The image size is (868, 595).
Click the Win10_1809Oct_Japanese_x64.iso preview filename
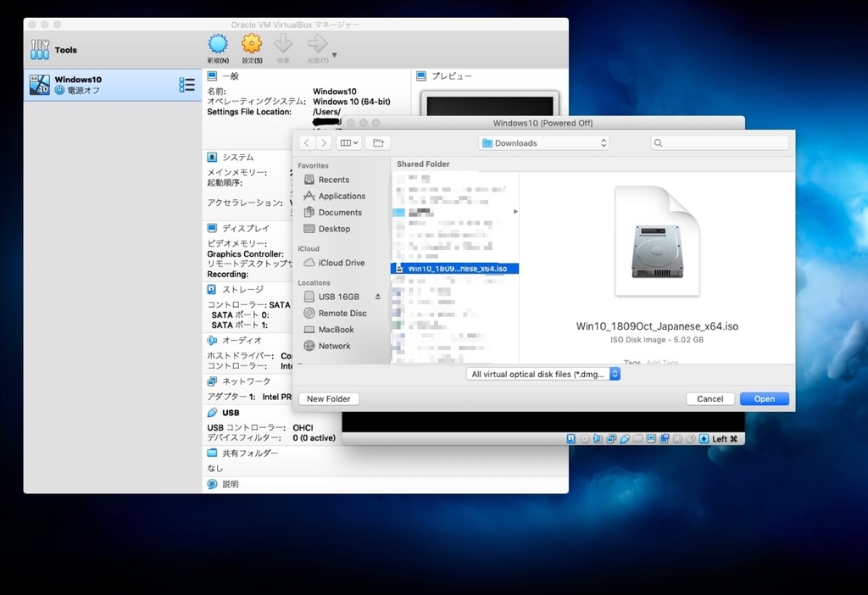(x=657, y=326)
